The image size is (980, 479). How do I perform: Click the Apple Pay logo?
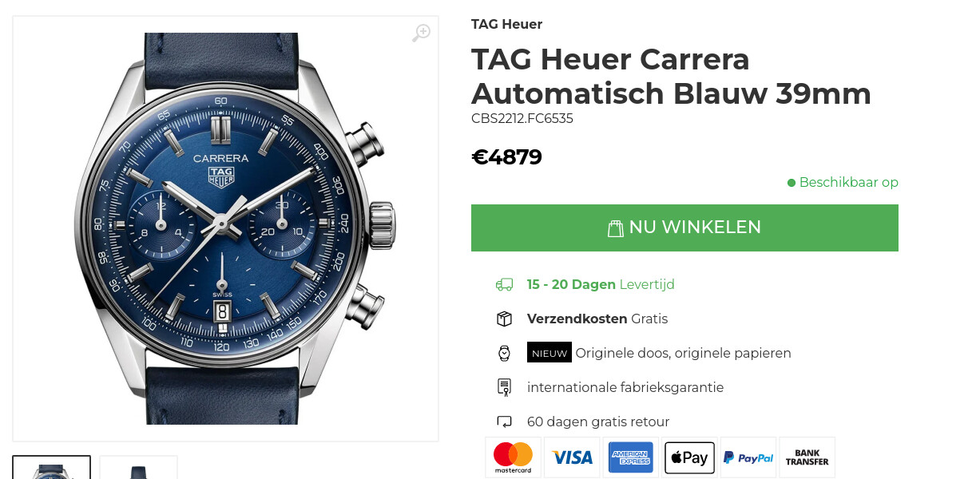(x=689, y=457)
